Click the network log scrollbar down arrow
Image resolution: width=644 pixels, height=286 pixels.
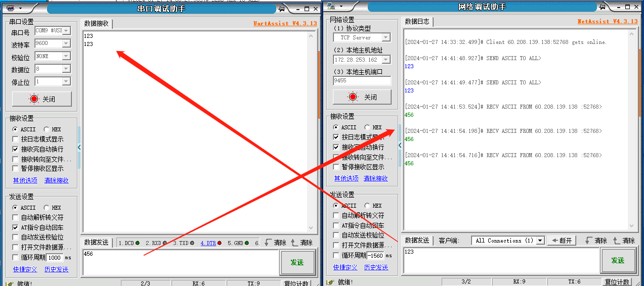pyautogui.click(x=631, y=226)
